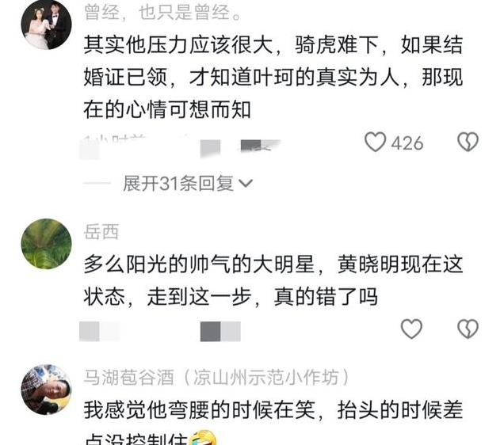Open the wedding photo avatar profile
The image size is (504, 445).
click(x=46, y=24)
